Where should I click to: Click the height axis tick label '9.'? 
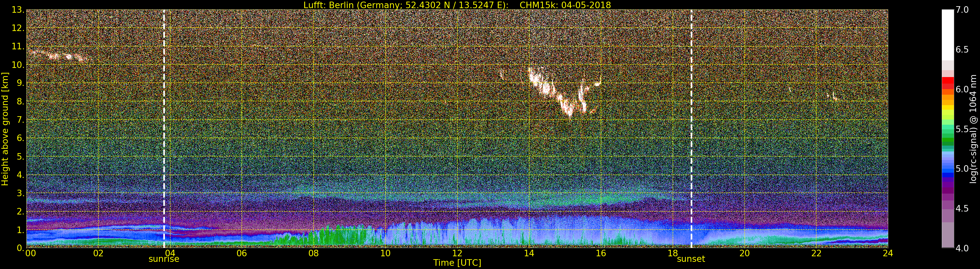pos(21,83)
